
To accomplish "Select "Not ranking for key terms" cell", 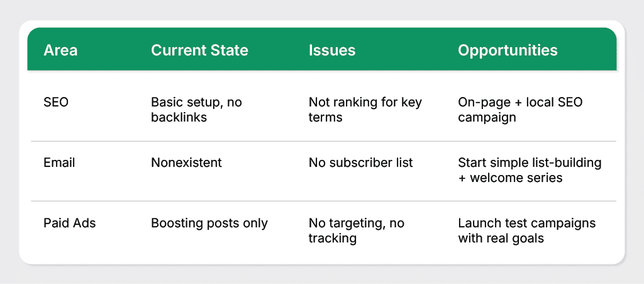I will pyautogui.click(x=365, y=110).
